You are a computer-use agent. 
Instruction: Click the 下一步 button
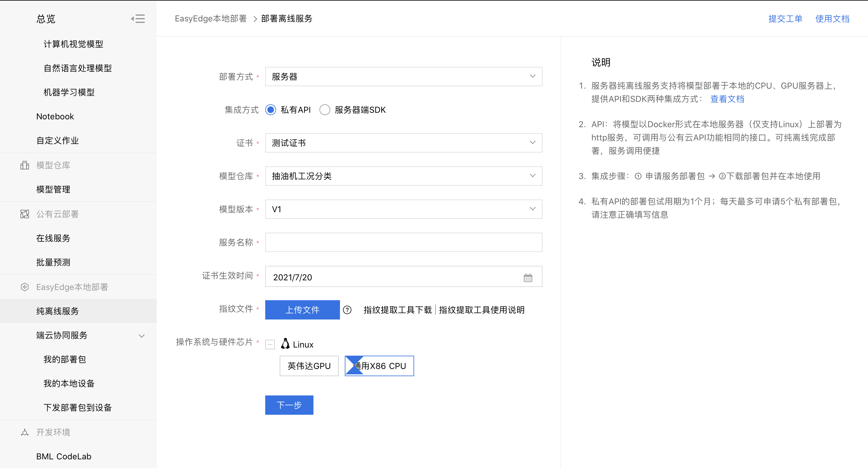click(289, 405)
